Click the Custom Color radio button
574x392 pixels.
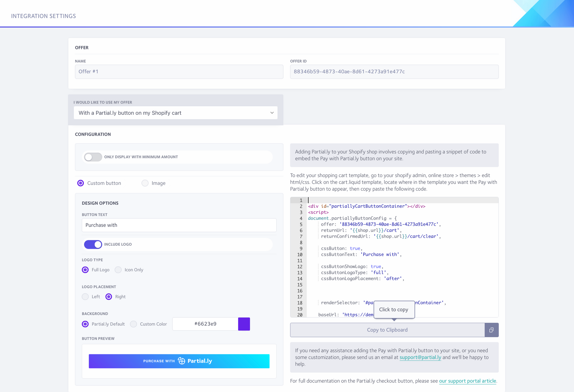pos(134,323)
